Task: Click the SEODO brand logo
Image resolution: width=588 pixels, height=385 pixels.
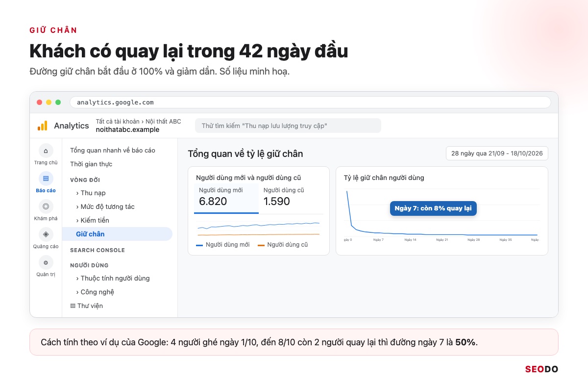Action: pyautogui.click(x=541, y=369)
